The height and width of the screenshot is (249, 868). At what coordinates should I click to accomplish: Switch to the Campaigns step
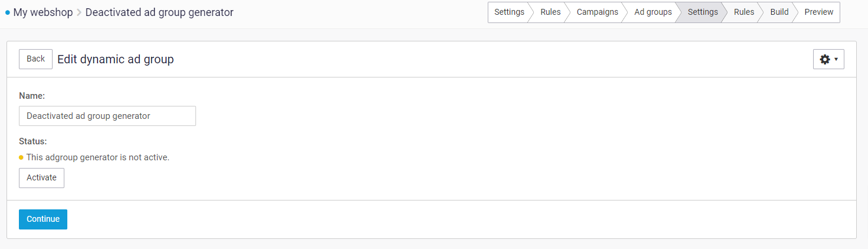pos(597,12)
